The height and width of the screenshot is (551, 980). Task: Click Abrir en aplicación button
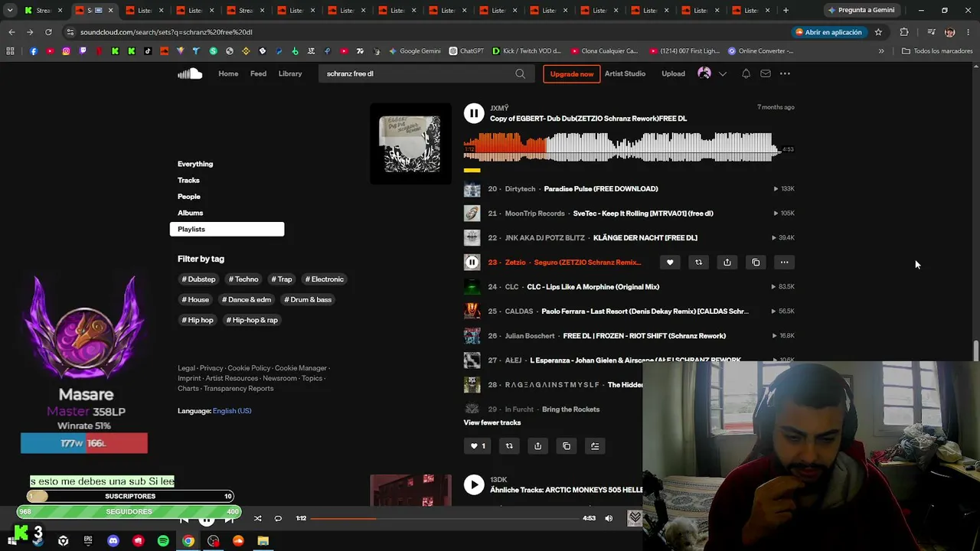click(x=828, y=32)
